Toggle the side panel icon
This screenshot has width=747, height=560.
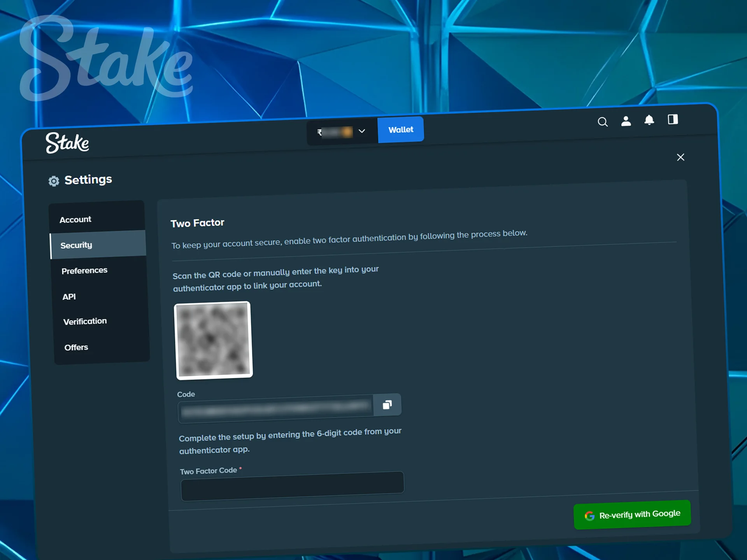[673, 119]
